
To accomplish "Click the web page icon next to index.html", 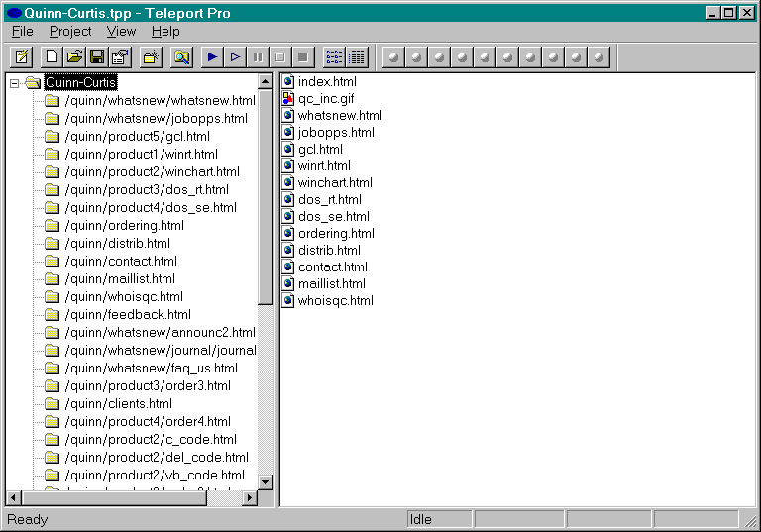I will [288, 81].
